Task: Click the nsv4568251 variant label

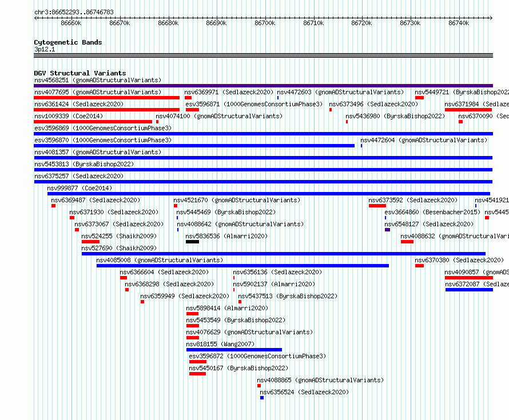Action: pos(98,80)
